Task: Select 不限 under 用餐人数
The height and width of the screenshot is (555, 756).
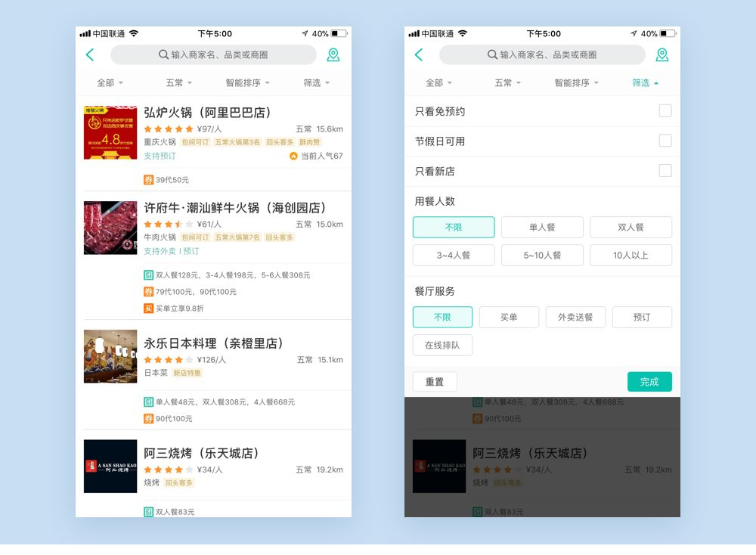Action: point(454,227)
